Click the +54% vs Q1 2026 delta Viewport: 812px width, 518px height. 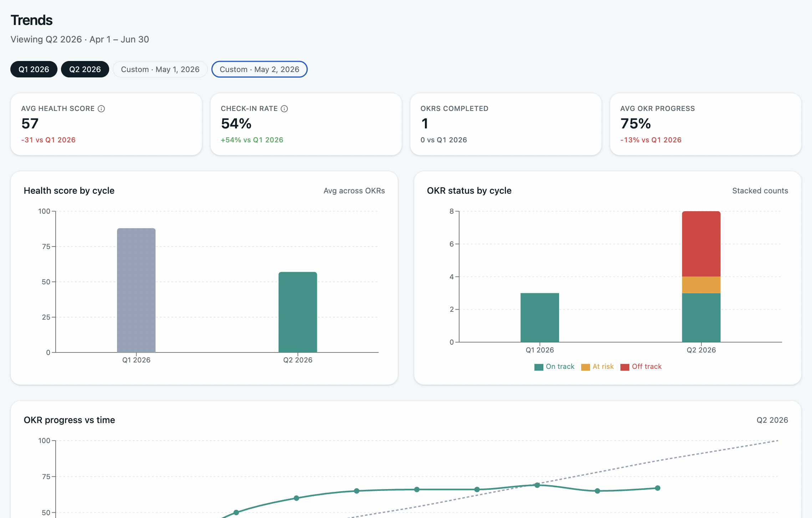(252, 140)
